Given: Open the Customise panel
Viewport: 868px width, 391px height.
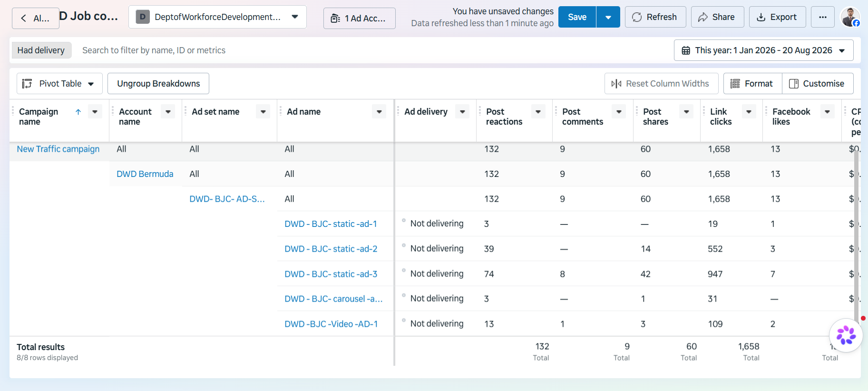Looking at the screenshot, I should pos(817,84).
